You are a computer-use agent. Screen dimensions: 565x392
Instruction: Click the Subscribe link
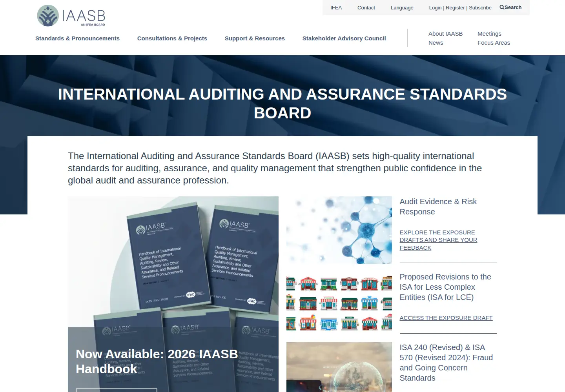click(x=480, y=8)
